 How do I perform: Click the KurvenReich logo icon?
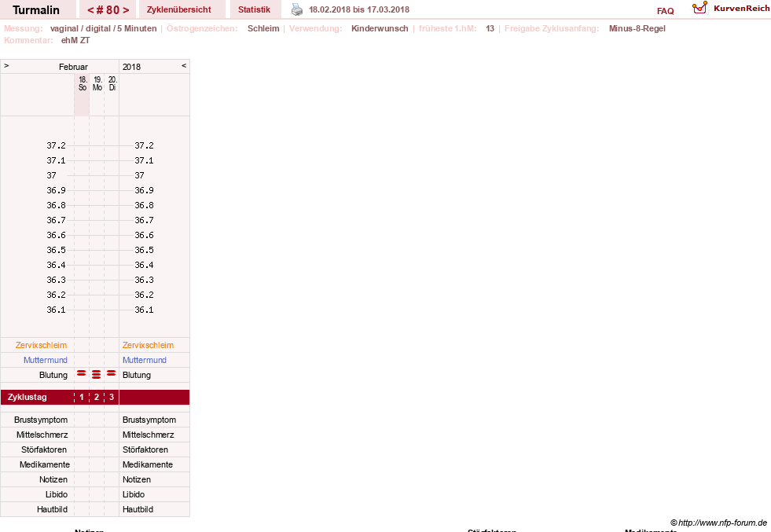coord(699,8)
